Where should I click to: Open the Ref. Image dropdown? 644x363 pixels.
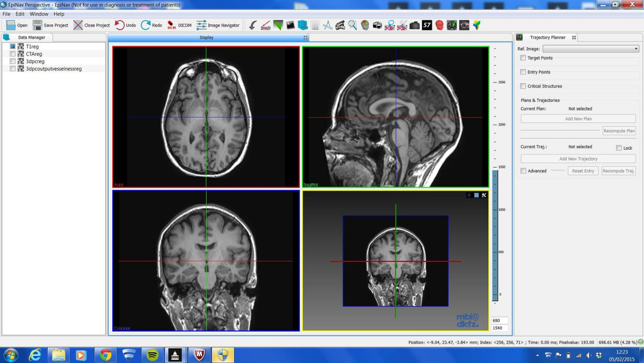pos(590,49)
